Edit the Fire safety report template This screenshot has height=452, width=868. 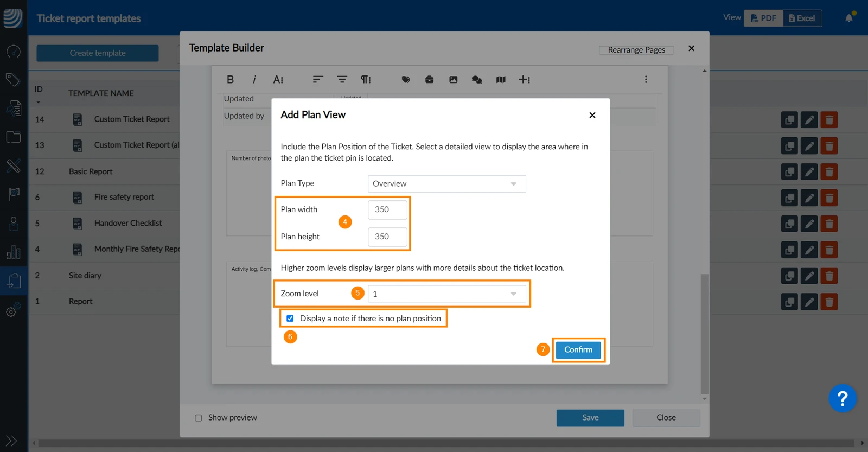[x=809, y=198]
